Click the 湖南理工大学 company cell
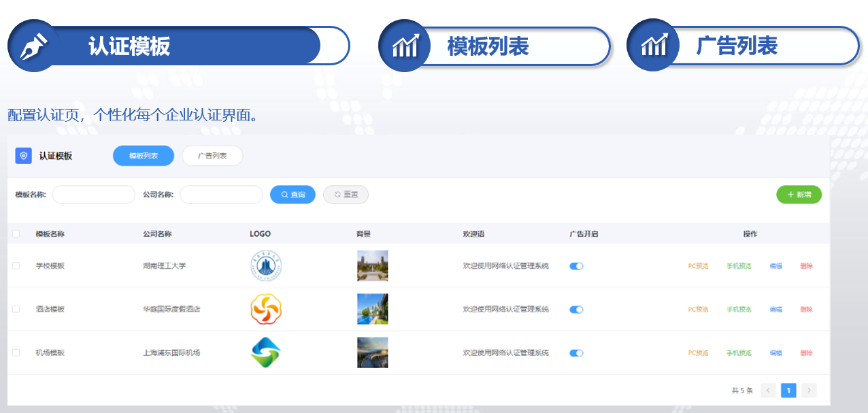868x413 pixels. pos(164,266)
